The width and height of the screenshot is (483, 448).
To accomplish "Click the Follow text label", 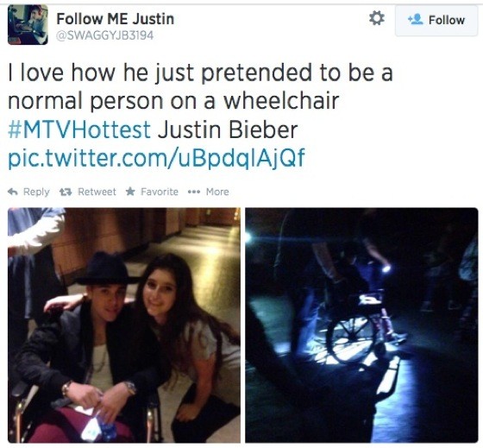I will 447,20.
